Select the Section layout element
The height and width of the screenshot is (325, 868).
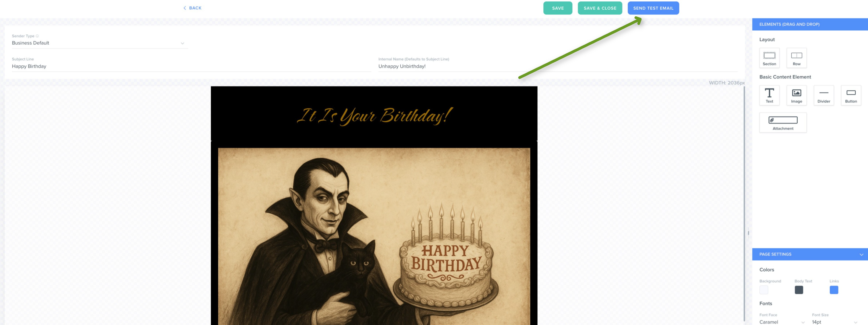[x=769, y=58]
